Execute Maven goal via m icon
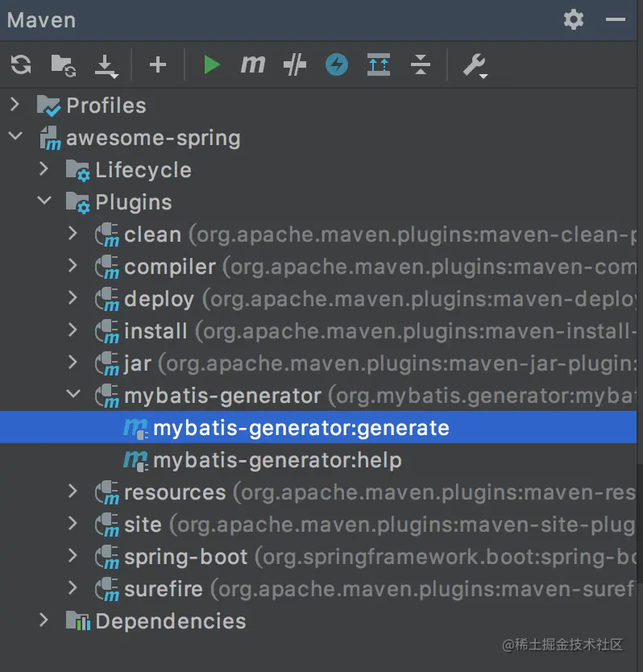The image size is (643, 672). point(253,64)
